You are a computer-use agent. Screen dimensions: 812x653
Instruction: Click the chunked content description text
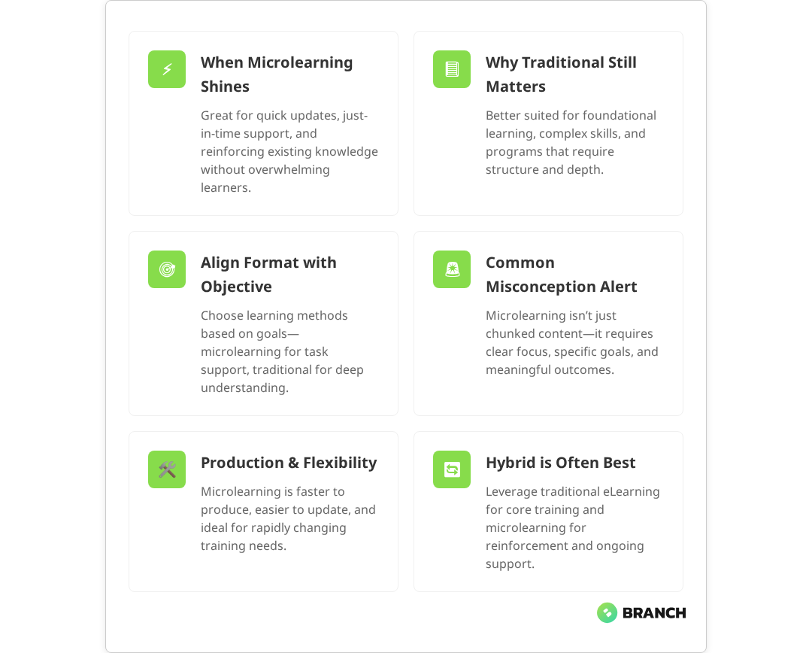point(571,342)
